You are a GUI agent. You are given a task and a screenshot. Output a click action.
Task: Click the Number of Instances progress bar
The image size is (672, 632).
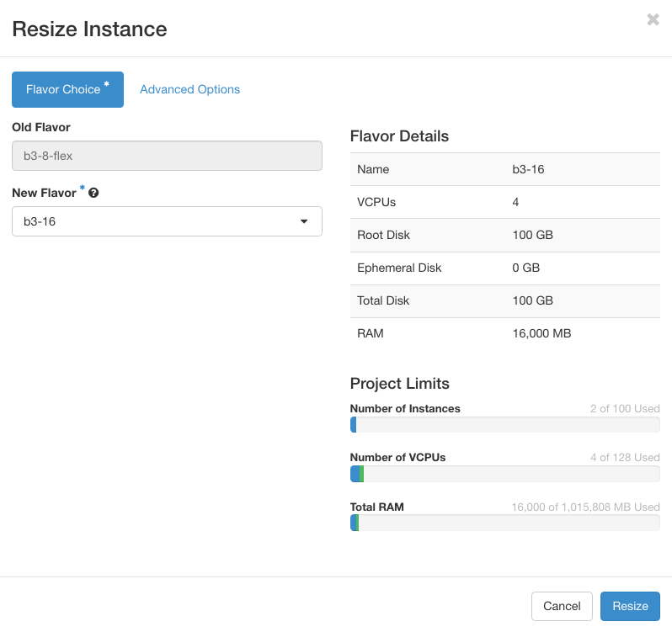[505, 425]
